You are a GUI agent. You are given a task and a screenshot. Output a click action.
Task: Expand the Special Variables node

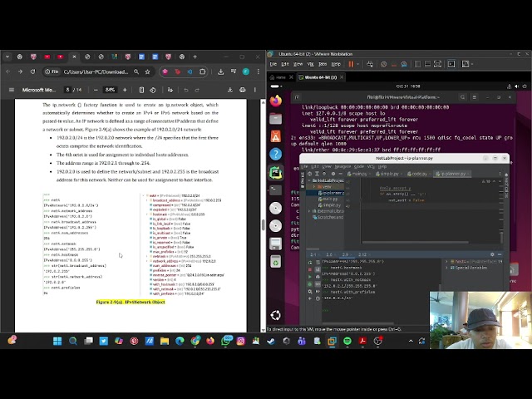tap(447, 268)
